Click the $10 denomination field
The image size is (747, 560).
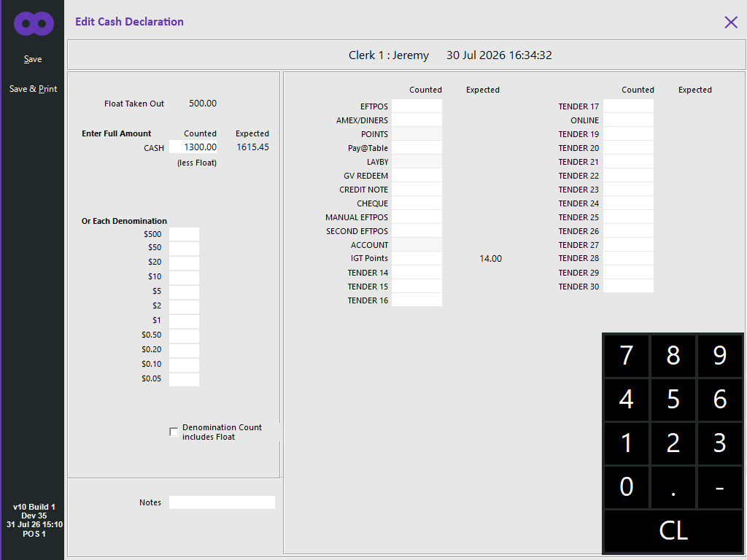(184, 277)
